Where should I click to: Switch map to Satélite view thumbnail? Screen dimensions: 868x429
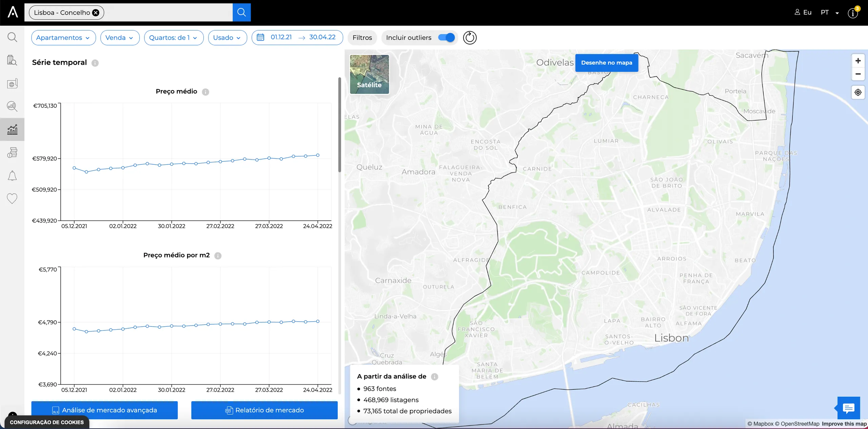pyautogui.click(x=369, y=75)
